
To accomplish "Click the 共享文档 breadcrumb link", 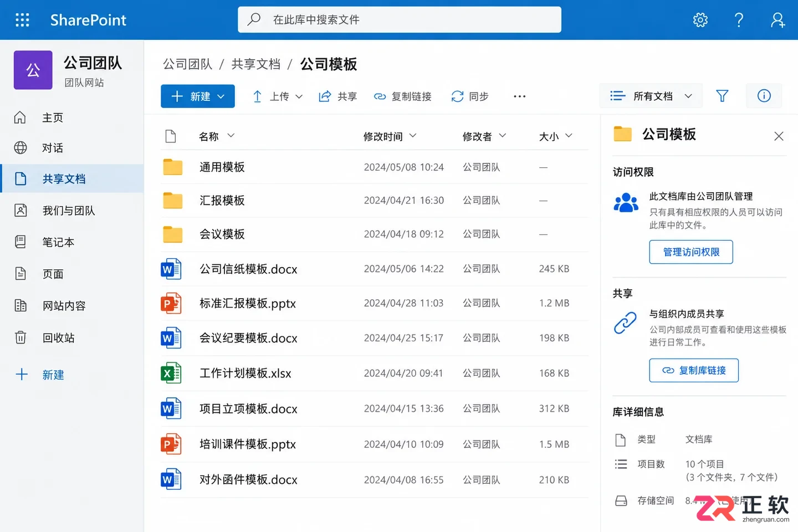I will [256, 64].
